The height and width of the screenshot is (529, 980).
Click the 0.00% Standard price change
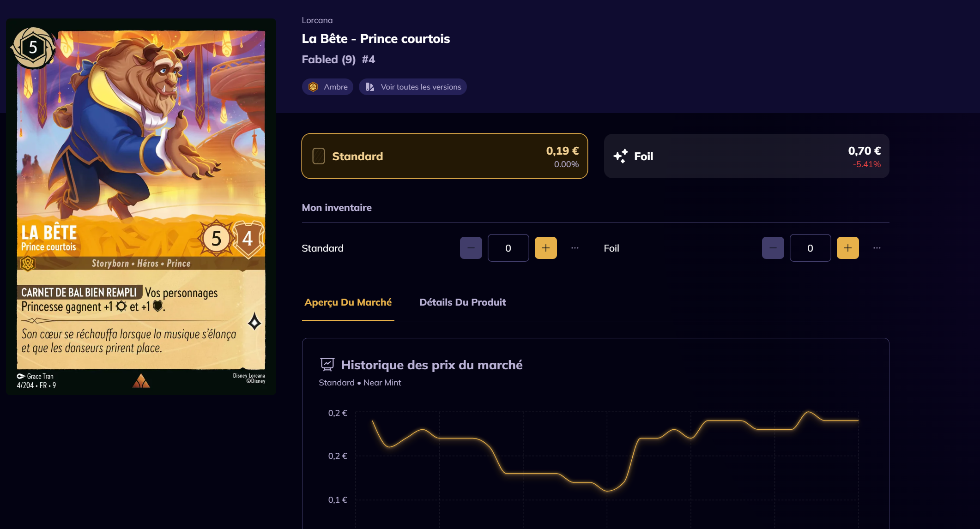click(x=567, y=164)
